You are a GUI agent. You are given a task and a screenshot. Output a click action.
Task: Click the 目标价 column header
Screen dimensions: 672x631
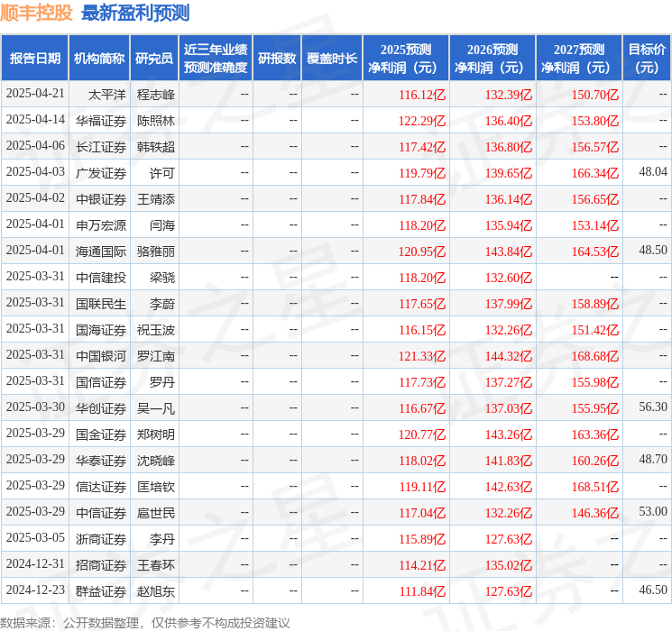point(647,59)
